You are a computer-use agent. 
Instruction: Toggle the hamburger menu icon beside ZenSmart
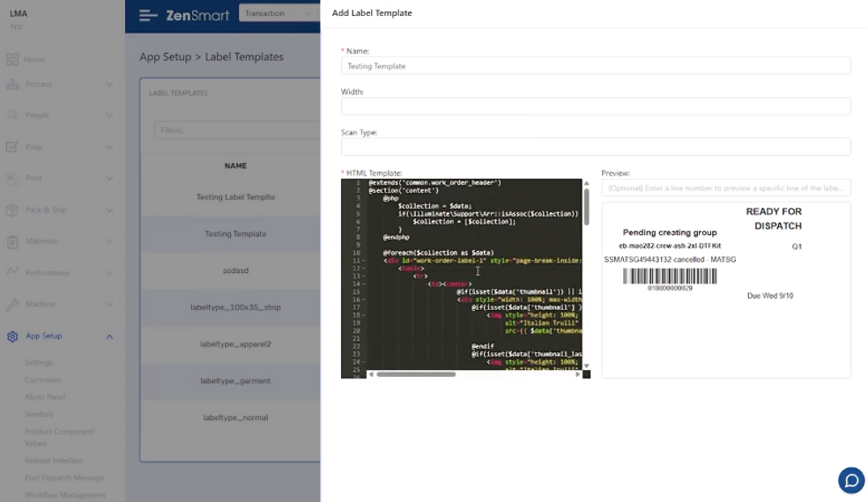click(148, 16)
